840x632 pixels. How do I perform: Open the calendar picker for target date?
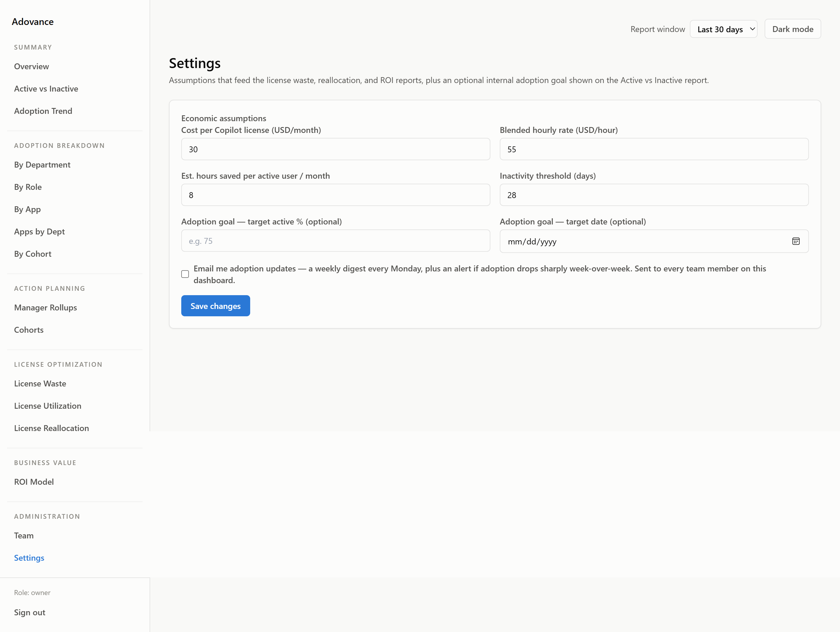[x=796, y=241]
